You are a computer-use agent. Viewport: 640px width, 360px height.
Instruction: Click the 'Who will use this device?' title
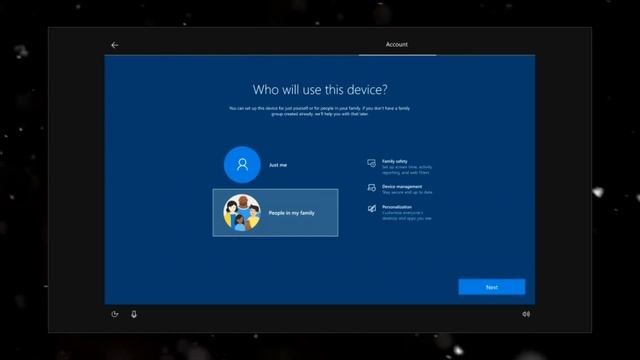(x=320, y=90)
